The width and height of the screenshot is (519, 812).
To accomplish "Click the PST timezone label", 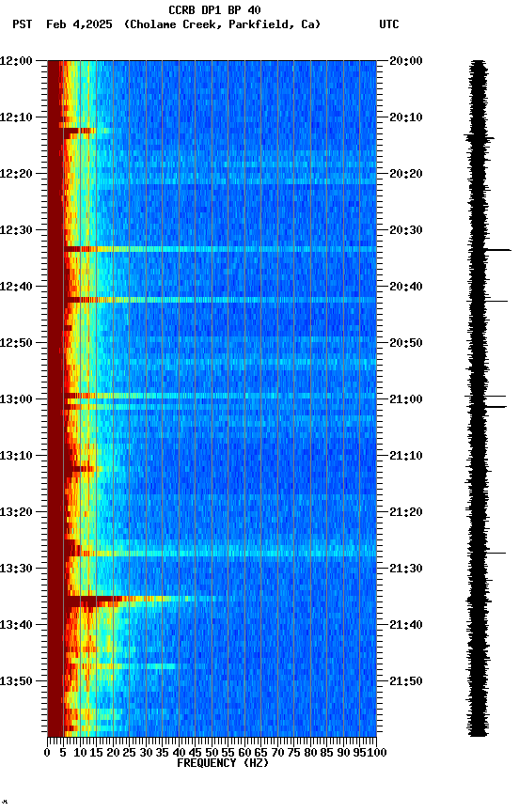I will 23,24.
